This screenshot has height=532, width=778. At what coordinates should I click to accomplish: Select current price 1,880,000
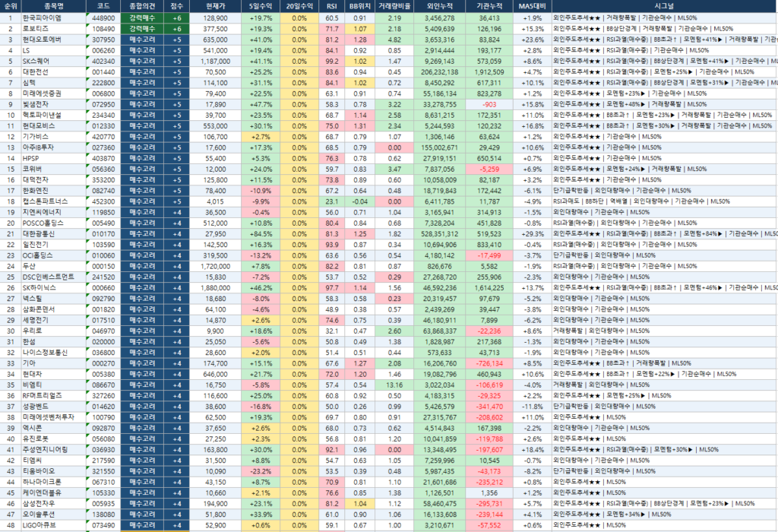[x=215, y=288]
